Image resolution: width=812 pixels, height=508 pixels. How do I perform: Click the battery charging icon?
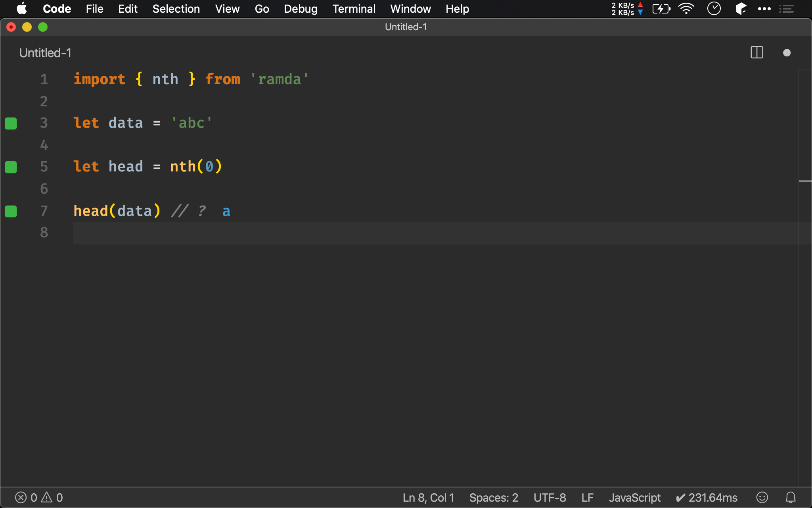tap(661, 9)
